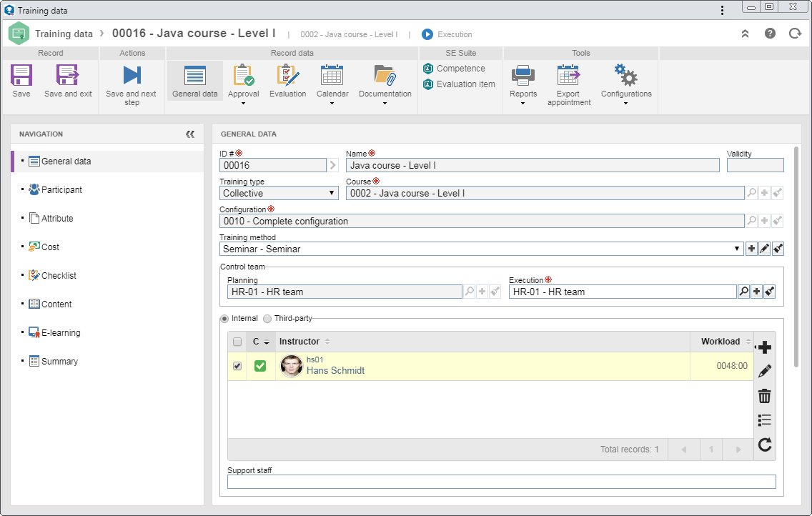Click page 1 pagination button
812x516 pixels.
710,450
